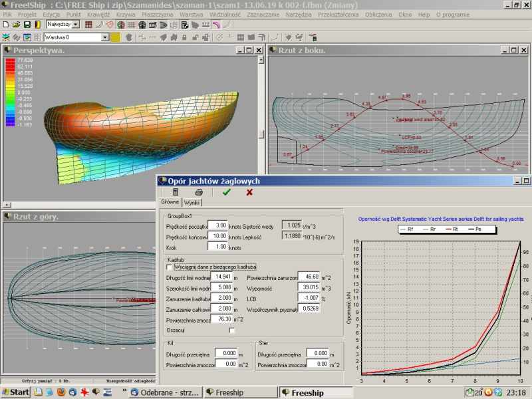Click the grey padlock lock icon
532x399 pixels.
pos(185,37)
